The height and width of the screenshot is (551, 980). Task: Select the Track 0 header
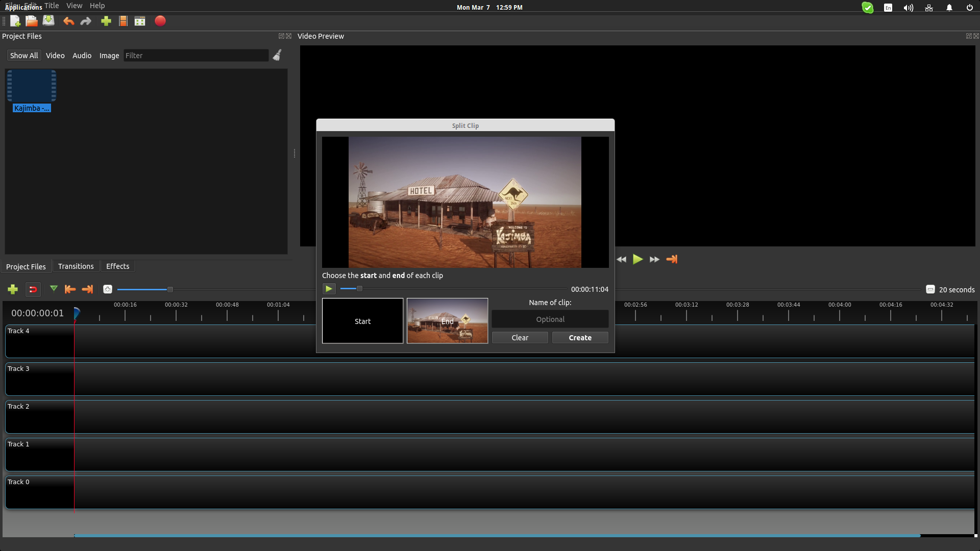[40, 492]
